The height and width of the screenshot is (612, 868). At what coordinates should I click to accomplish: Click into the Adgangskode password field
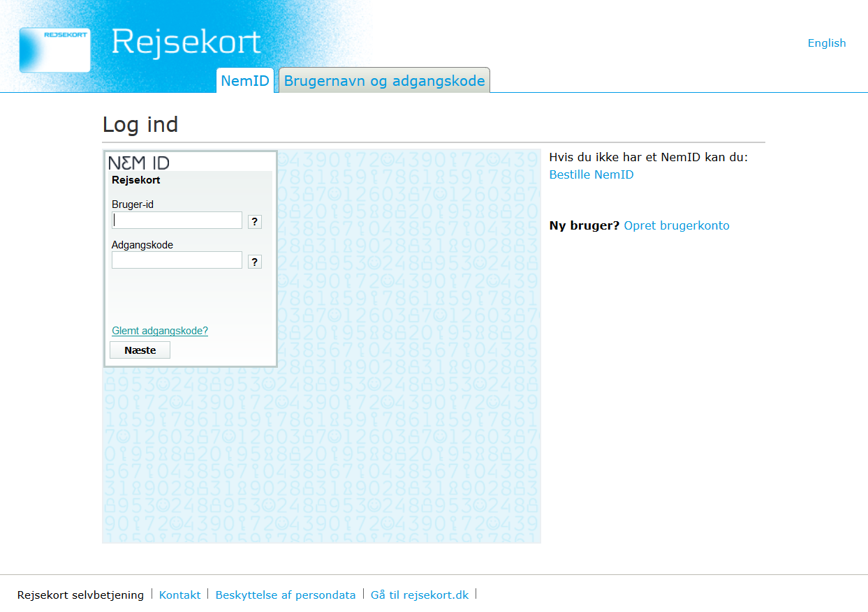[177, 260]
